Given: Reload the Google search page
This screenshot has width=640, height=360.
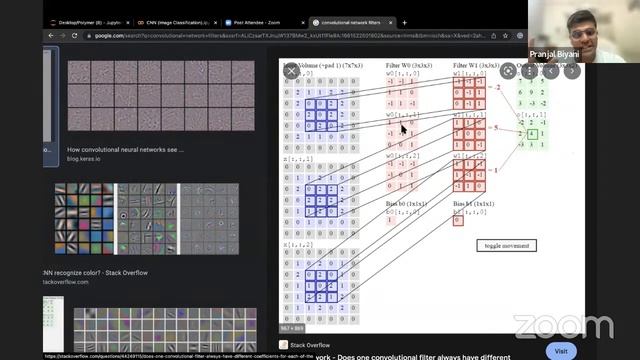Looking at the screenshot, I should (x=74, y=36).
